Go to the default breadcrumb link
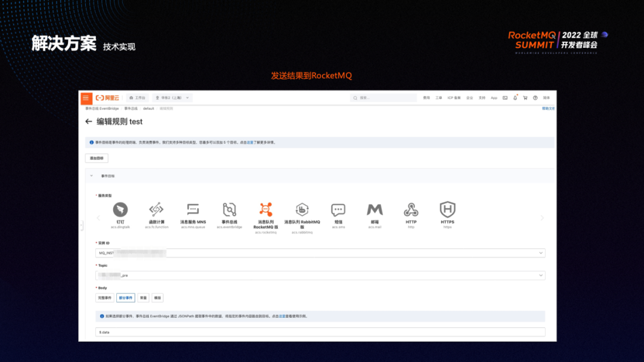Viewport: 644px width, 362px height. pos(148,109)
